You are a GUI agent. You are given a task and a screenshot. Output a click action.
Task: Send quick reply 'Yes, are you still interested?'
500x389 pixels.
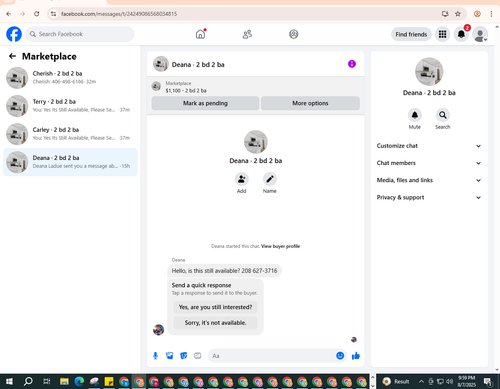coord(215,307)
